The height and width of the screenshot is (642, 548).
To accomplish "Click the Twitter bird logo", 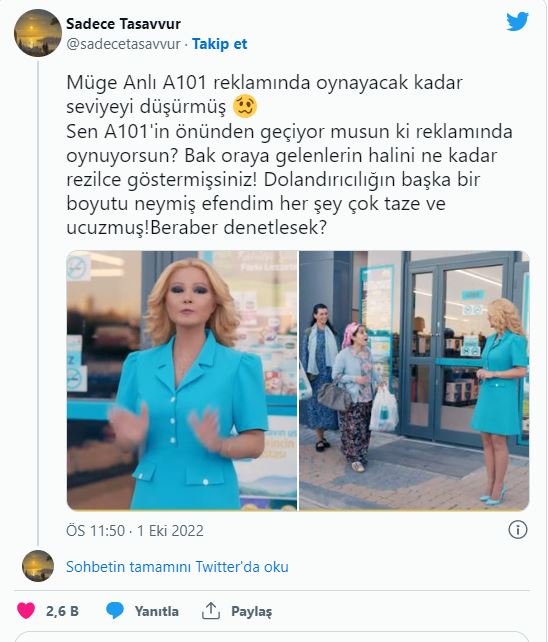I will [x=517, y=22].
